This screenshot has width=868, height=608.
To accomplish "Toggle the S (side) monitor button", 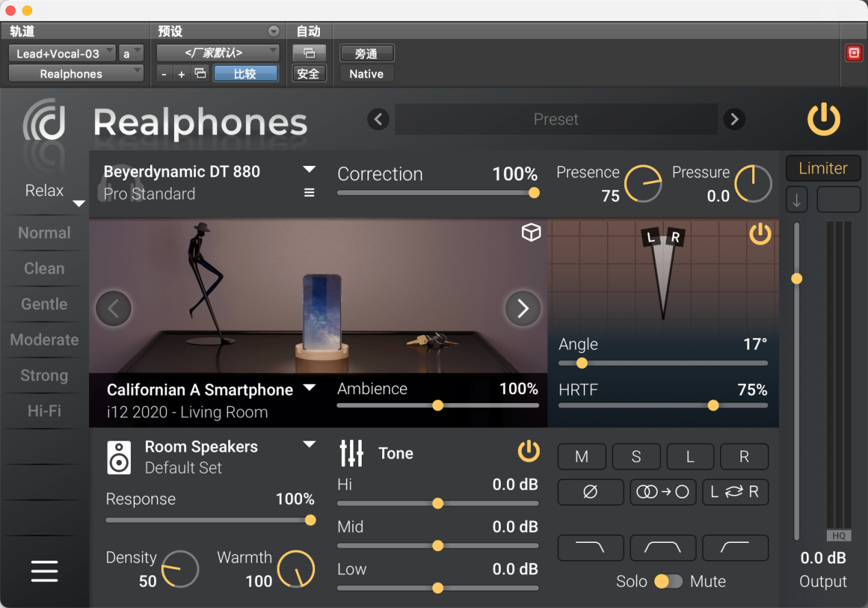I will tap(636, 457).
